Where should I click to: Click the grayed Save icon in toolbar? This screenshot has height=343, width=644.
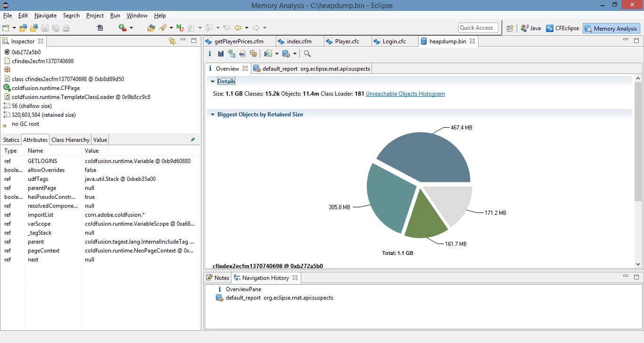pos(45,28)
